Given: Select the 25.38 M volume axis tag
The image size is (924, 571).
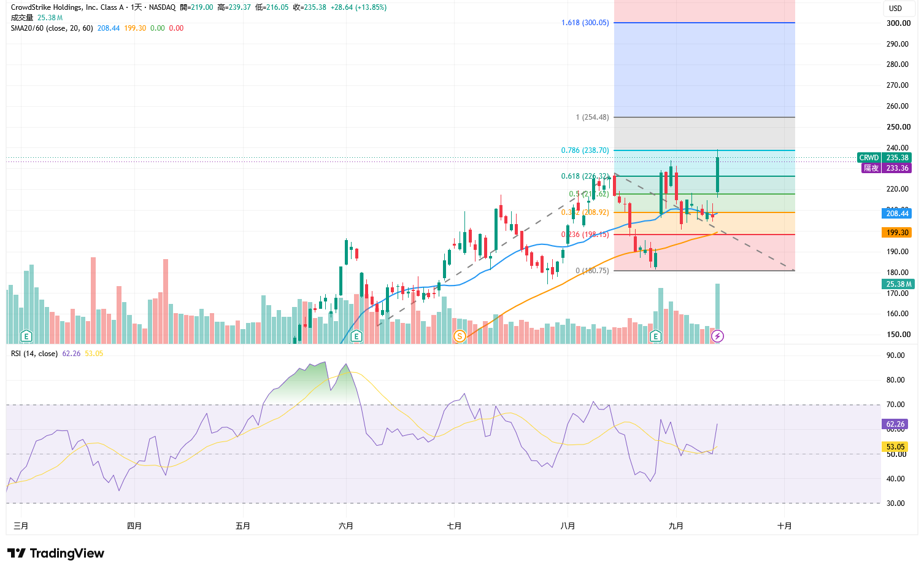Looking at the screenshot, I should click(x=897, y=284).
